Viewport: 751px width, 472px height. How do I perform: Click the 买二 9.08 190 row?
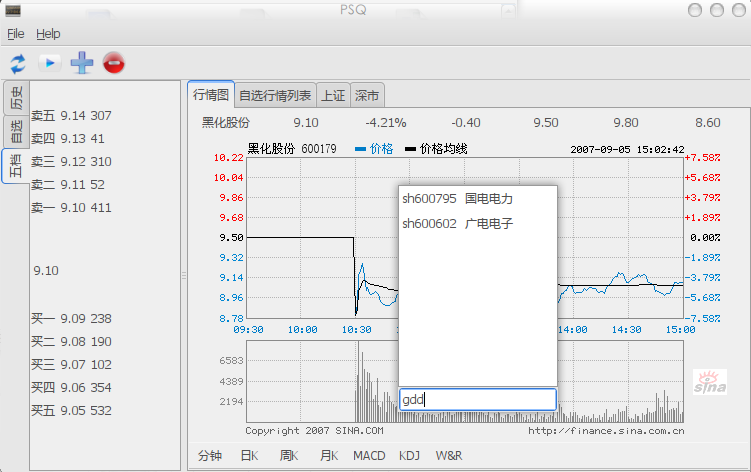point(71,342)
